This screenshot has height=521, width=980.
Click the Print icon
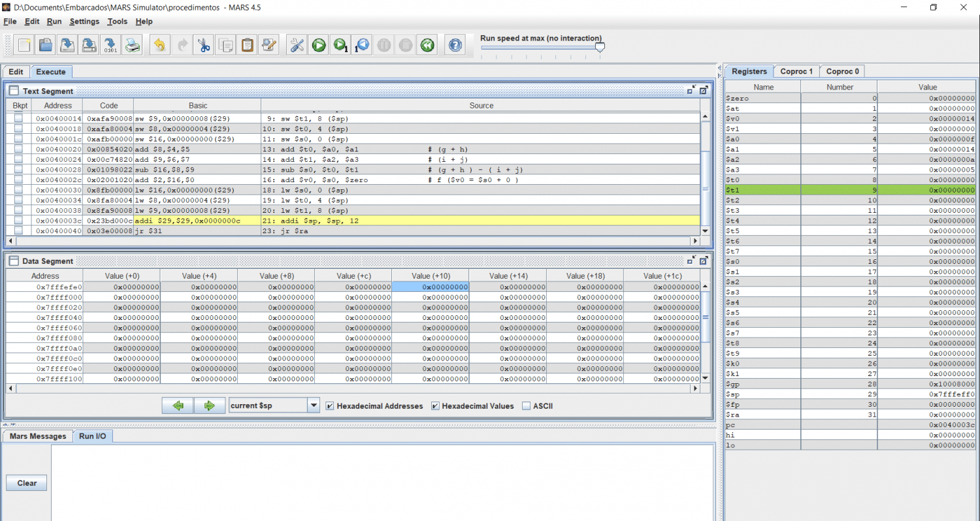click(133, 45)
